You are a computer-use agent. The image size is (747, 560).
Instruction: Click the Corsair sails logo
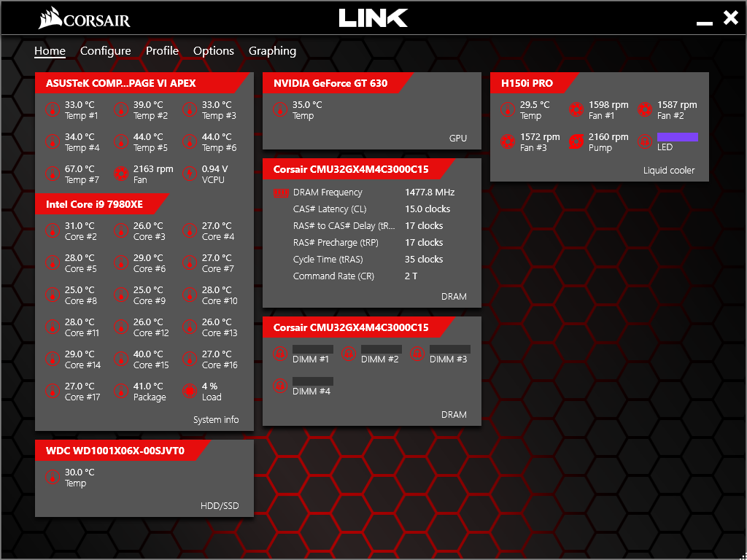pyautogui.click(x=51, y=20)
